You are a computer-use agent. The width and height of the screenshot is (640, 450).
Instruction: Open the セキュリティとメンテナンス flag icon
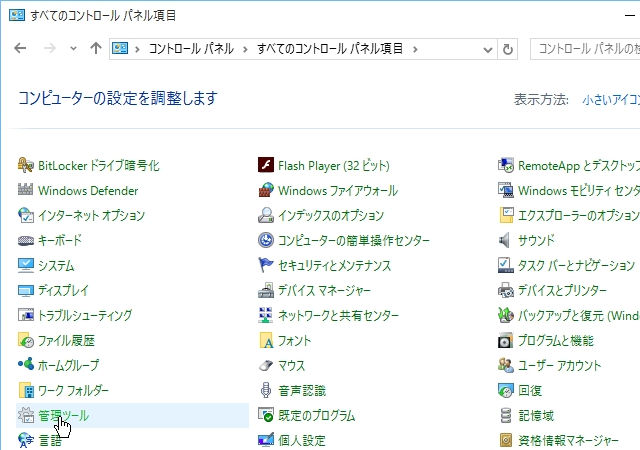pyautogui.click(x=266, y=265)
